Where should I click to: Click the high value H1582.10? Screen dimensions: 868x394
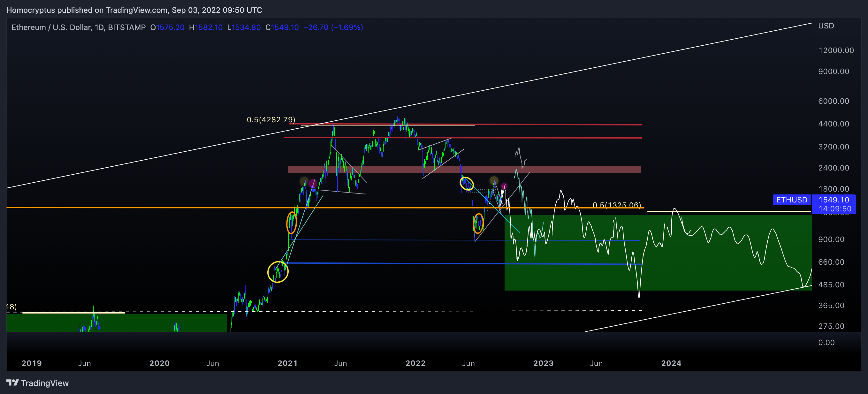coord(206,27)
